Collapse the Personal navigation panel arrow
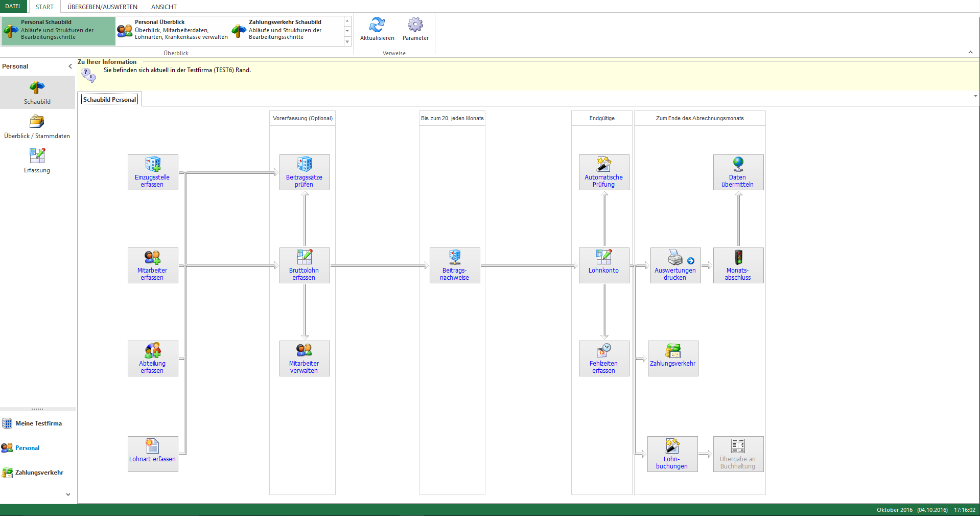The image size is (980, 516). point(71,66)
